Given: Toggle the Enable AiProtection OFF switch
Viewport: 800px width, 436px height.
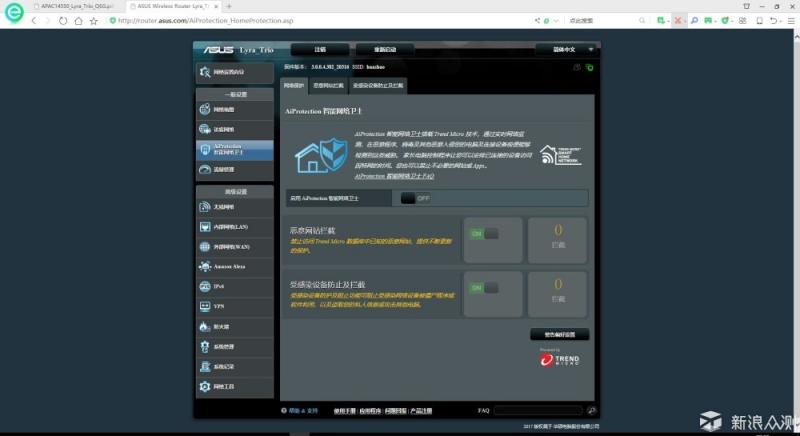Looking at the screenshot, I should 415,198.
